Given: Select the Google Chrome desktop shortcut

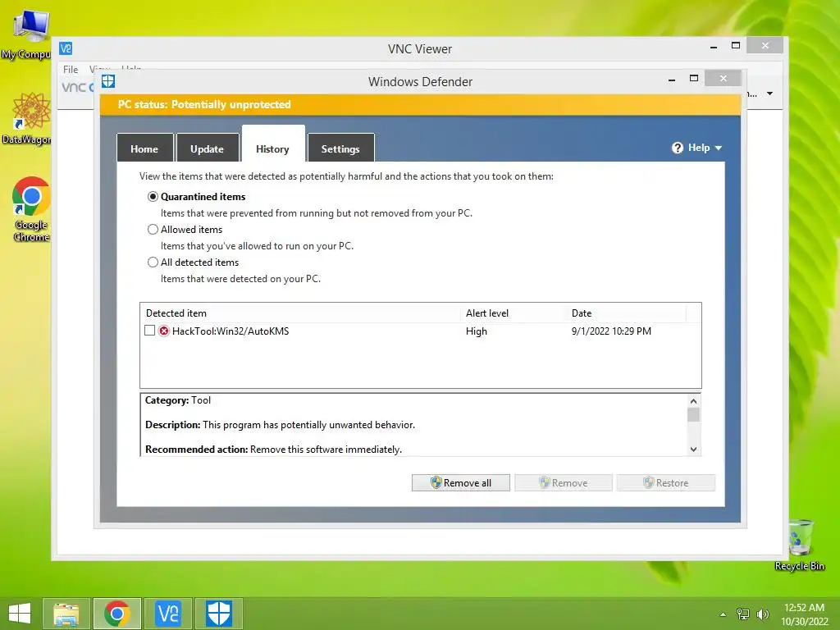Looking at the screenshot, I should point(31,209).
